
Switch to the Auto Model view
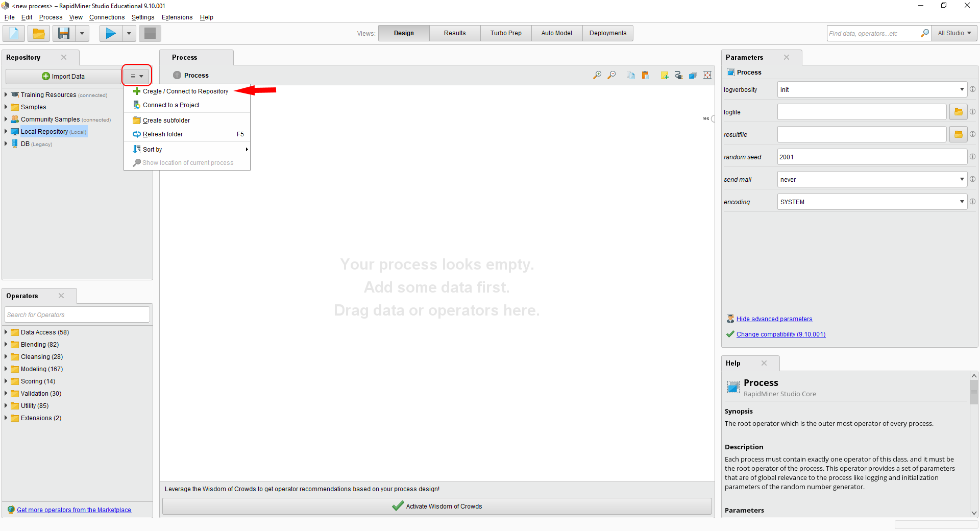(557, 33)
